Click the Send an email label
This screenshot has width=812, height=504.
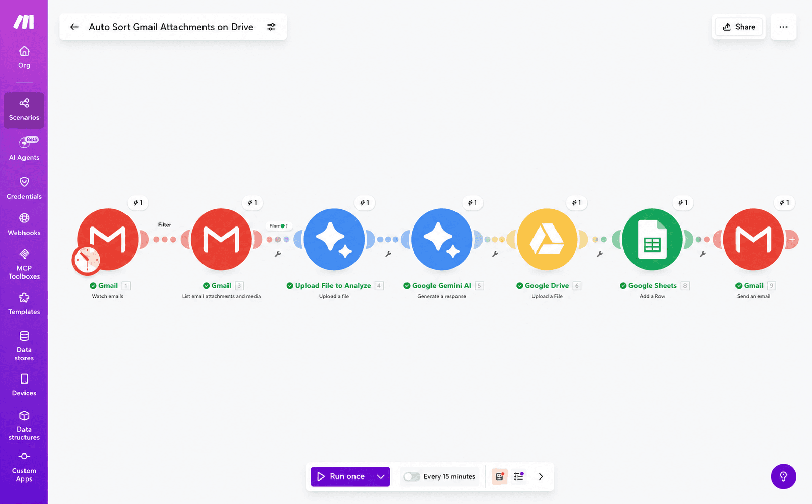click(753, 296)
